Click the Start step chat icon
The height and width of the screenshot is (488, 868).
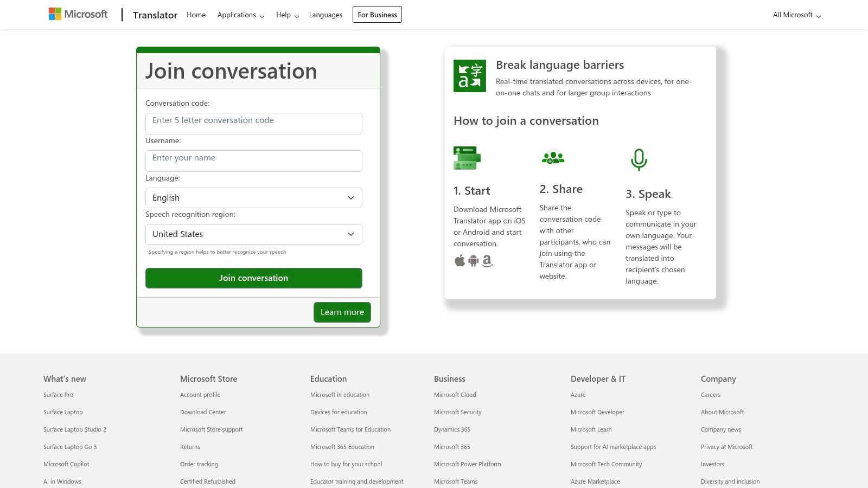[x=467, y=158]
